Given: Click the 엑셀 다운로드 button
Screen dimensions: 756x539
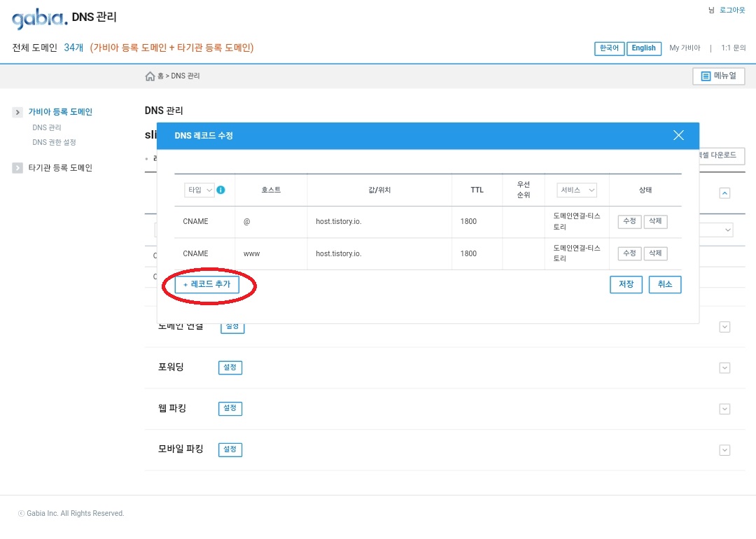Looking at the screenshot, I should tap(721, 155).
